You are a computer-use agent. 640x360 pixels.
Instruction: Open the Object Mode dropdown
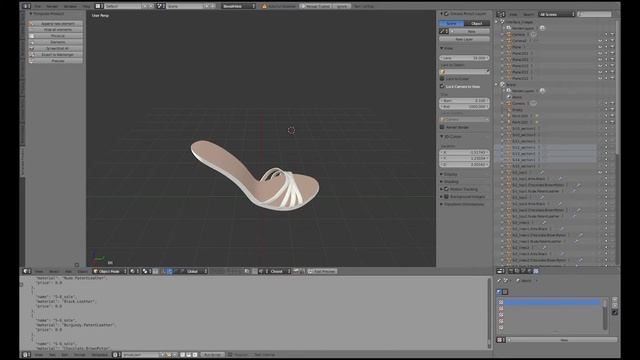(109, 271)
